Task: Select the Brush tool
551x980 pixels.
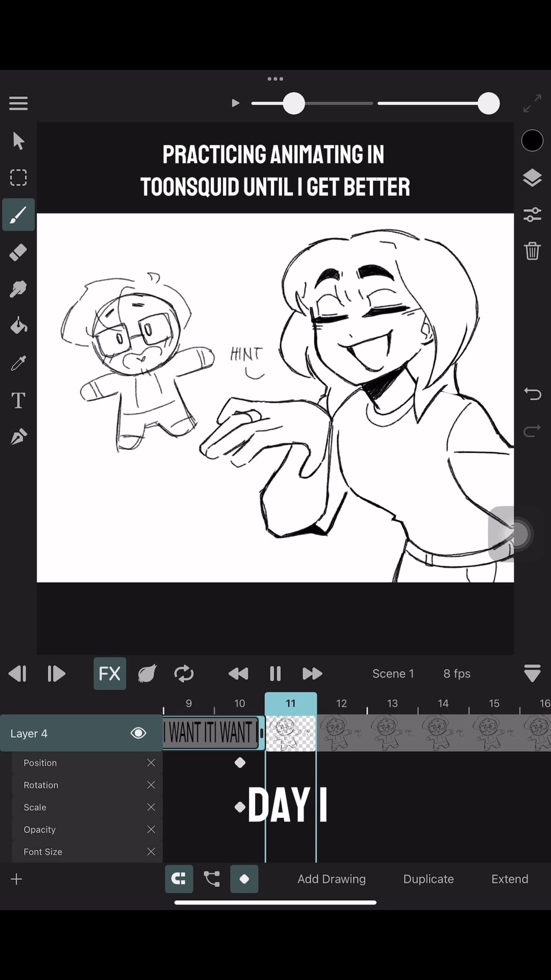Action: point(18,215)
